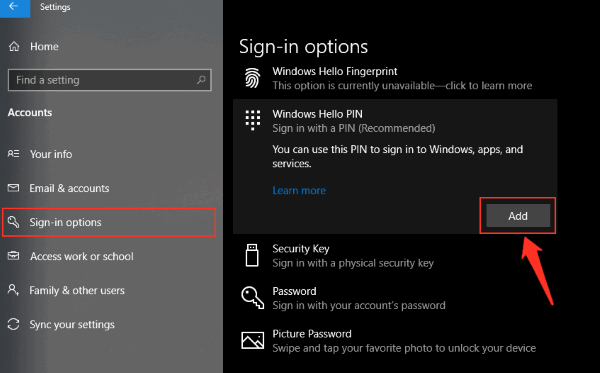Click the Security Key USB icon
Image resolution: width=600 pixels, height=373 pixels.
[x=252, y=255]
